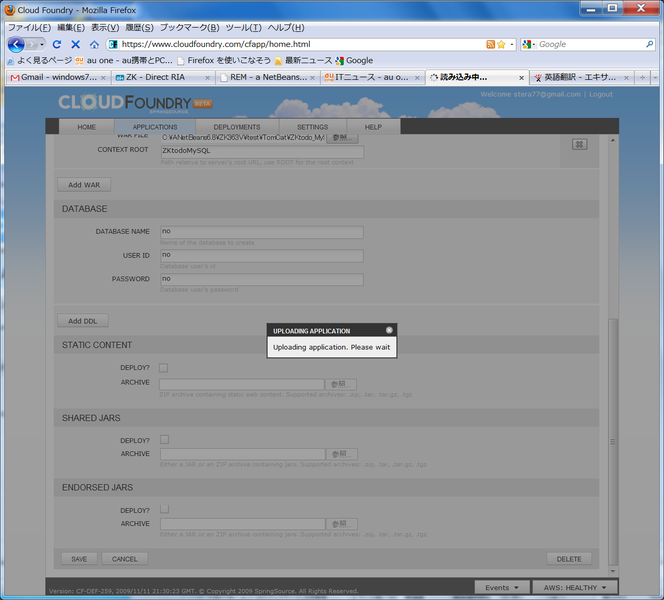Open the tab list dropdown
The image size is (664, 600).
(655, 78)
